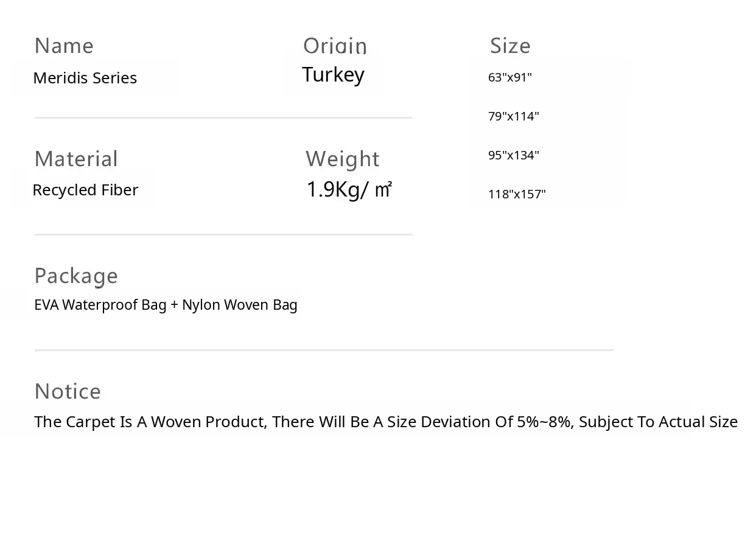Click the Size heading
Viewport: 756px width, 555px height.
pyautogui.click(x=510, y=46)
